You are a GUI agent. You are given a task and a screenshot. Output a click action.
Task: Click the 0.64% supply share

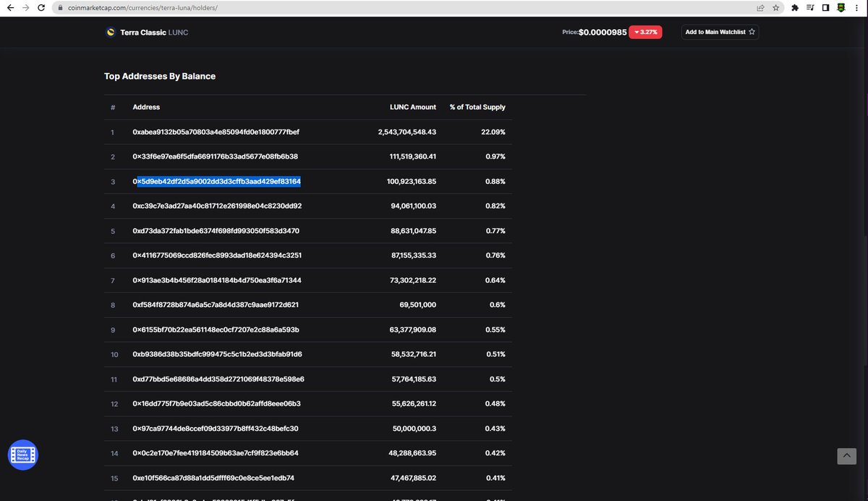[x=495, y=280]
